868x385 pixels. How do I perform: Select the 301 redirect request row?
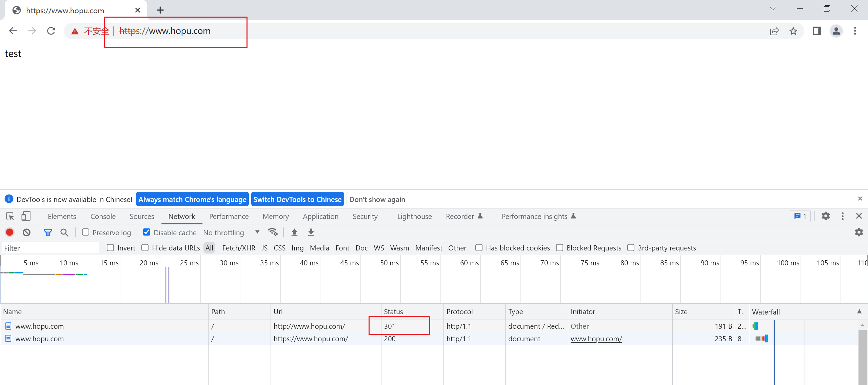click(x=429, y=326)
